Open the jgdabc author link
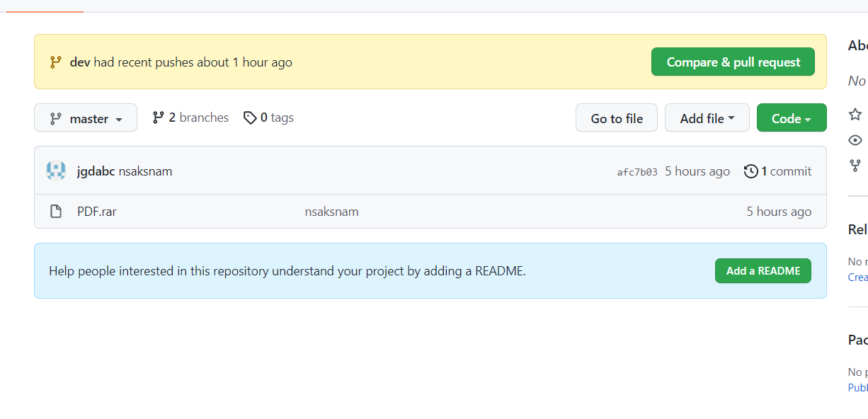 tap(96, 171)
